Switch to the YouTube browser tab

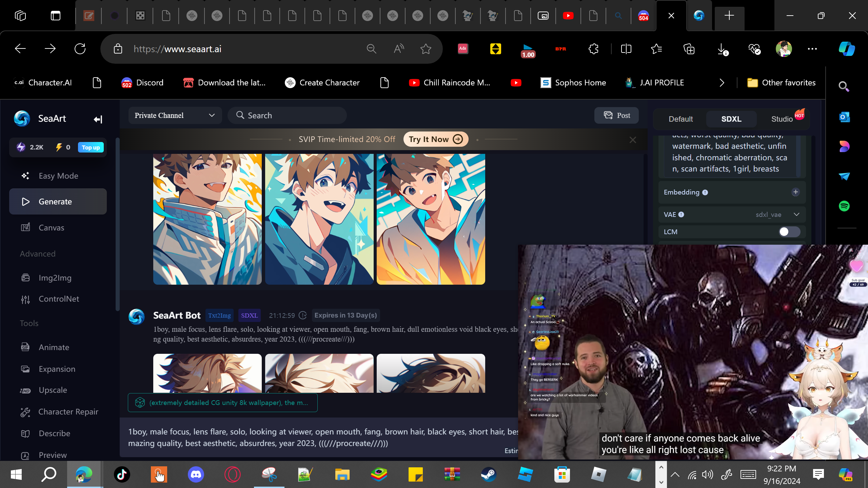(568, 16)
